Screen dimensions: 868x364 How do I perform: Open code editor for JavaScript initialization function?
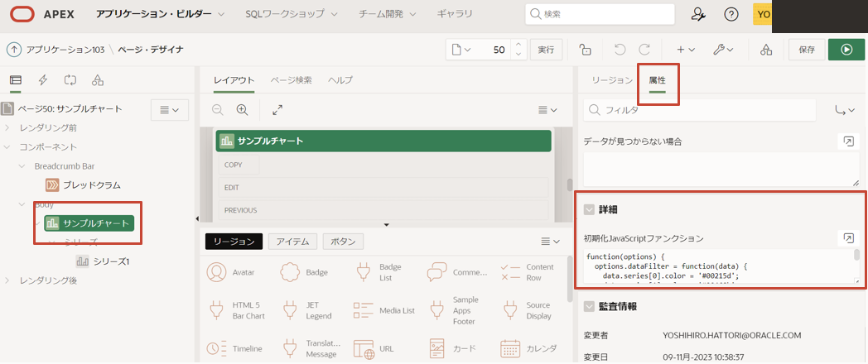point(848,238)
